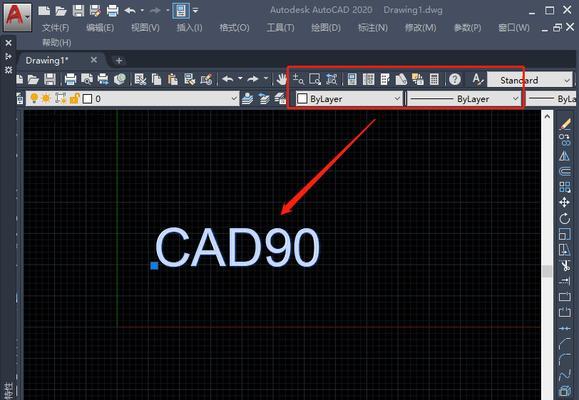Toggle layer 0 lock padlock icon
579x400 pixels.
75,98
